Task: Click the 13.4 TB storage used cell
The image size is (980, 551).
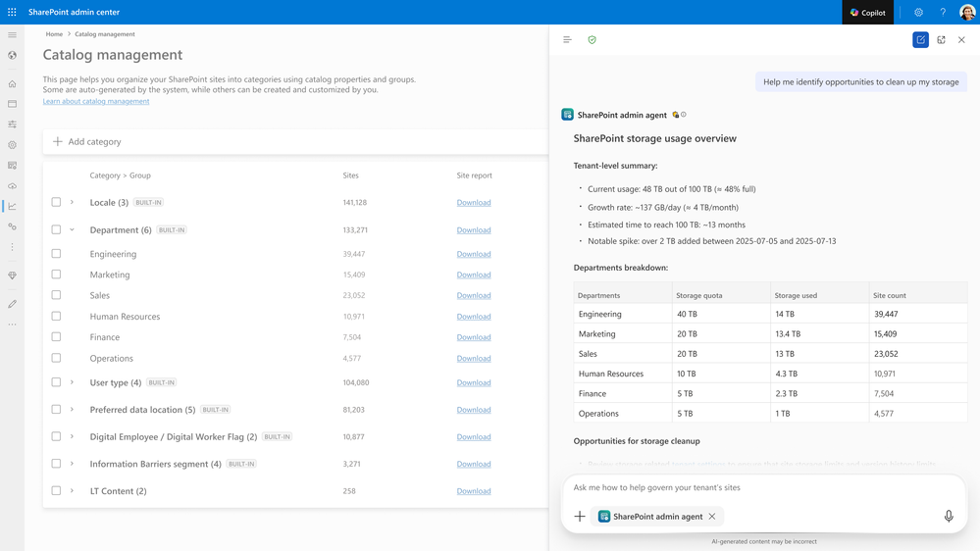Action: click(819, 333)
